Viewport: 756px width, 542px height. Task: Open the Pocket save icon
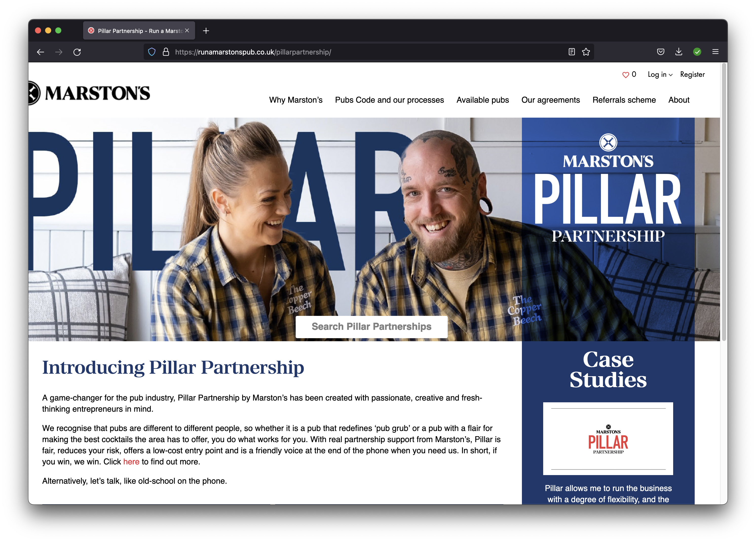(661, 52)
